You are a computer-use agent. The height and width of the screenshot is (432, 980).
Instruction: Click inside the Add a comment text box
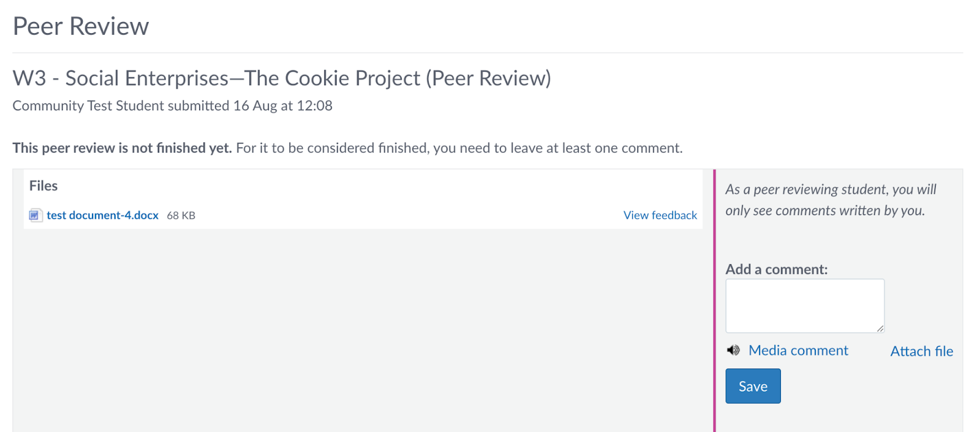[804, 305]
